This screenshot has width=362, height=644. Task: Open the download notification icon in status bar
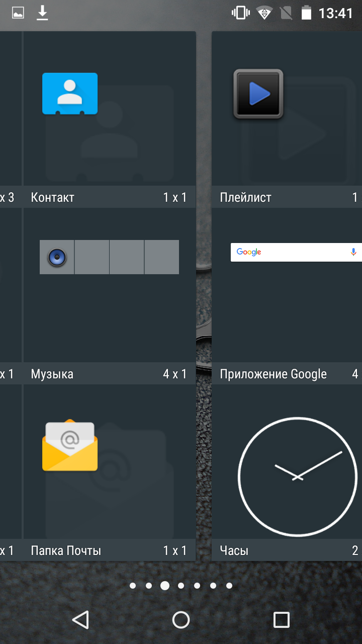point(43,13)
